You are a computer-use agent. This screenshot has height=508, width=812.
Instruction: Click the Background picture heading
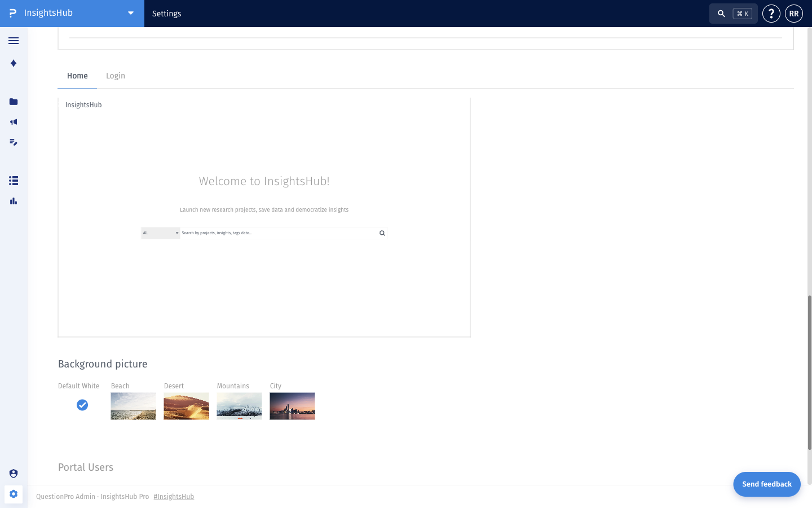tap(103, 364)
